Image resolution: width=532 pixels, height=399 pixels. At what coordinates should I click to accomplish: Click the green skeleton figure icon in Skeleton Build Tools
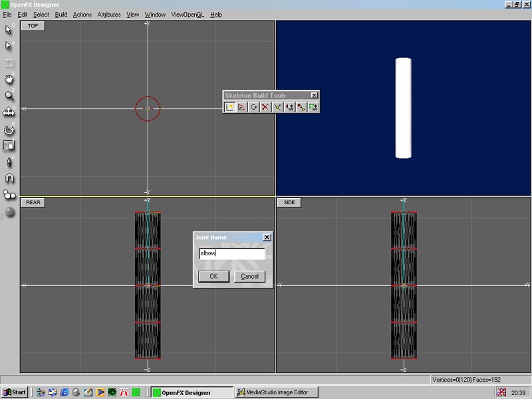(x=313, y=107)
